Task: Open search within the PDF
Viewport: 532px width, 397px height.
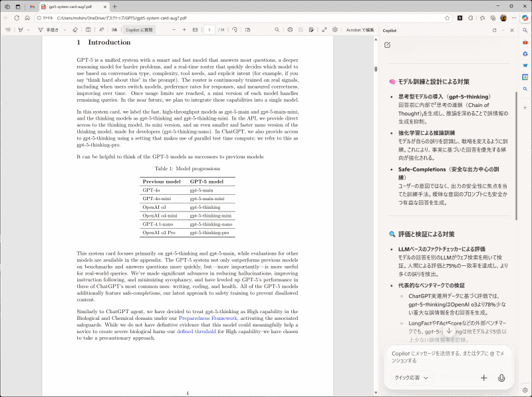Action: pyautogui.click(x=277, y=30)
